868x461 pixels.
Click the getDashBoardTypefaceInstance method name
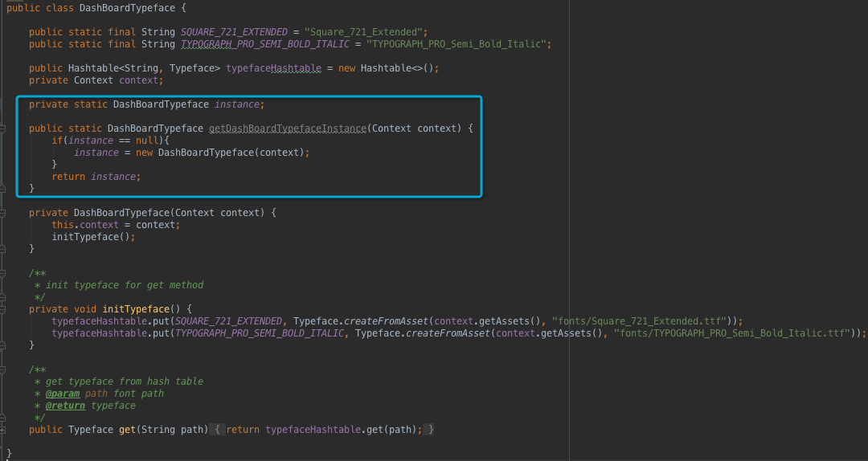pyautogui.click(x=288, y=129)
